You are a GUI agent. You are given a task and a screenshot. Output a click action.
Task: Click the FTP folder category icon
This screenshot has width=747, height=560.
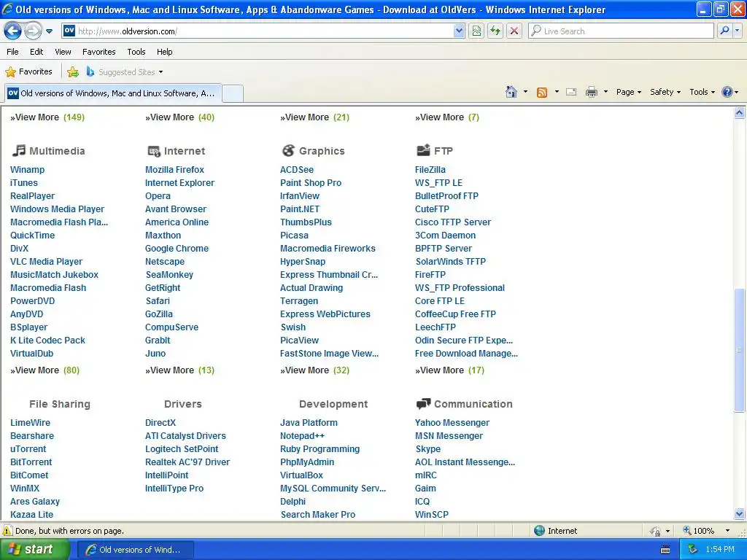(x=423, y=150)
